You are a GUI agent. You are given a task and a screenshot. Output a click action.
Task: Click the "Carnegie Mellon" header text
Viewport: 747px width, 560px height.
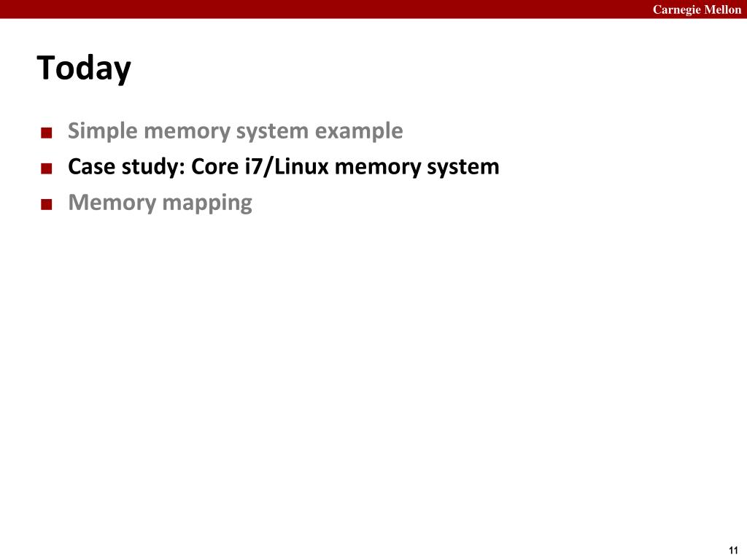tap(696, 9)
